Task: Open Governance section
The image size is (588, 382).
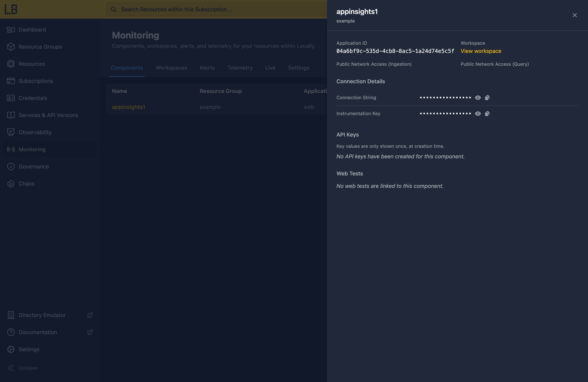Action: click(x=50, y=166)
